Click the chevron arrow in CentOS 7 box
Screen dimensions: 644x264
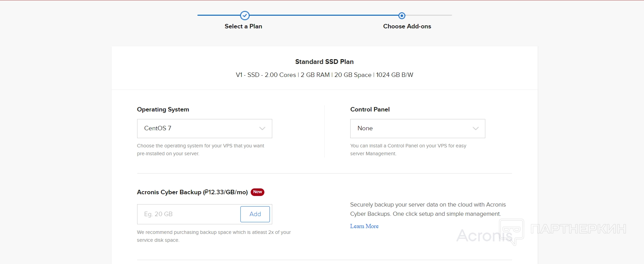point(262,129)
